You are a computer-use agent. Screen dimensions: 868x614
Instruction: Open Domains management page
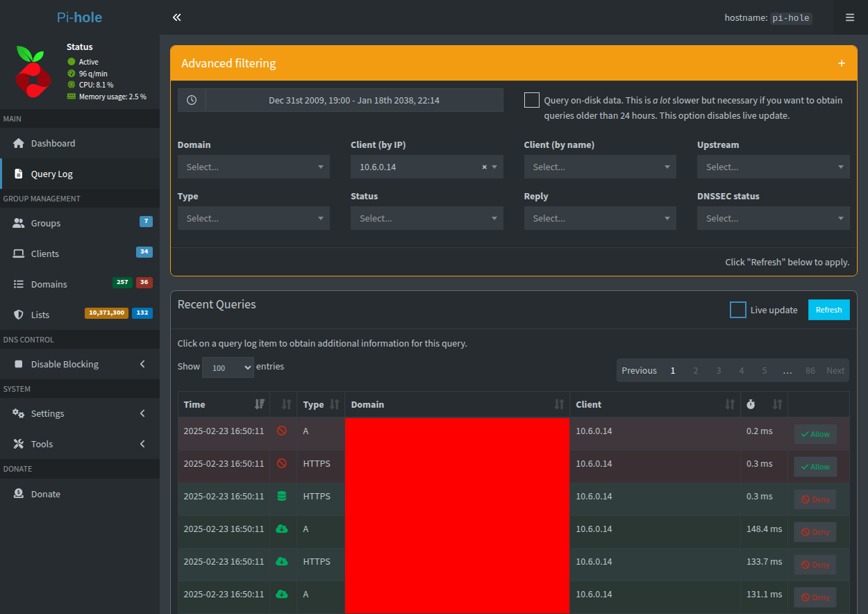pos(80,284)
